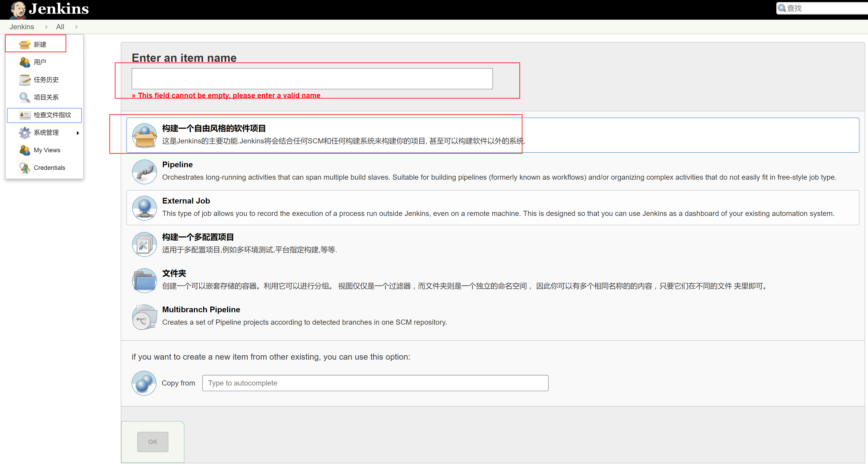Select the Pipeline item type
This screenshot has width=868, height=465.
point(178,165)
